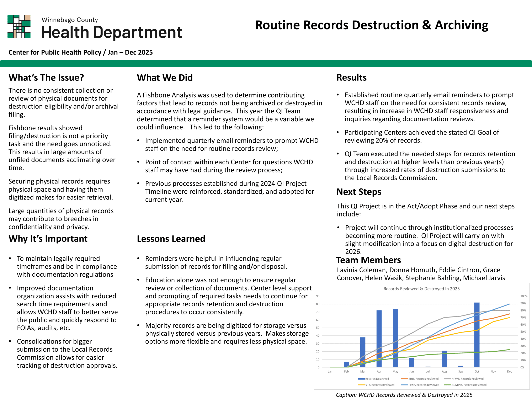Click the Winnebago County Health Department logo icon

click(19, 26)
